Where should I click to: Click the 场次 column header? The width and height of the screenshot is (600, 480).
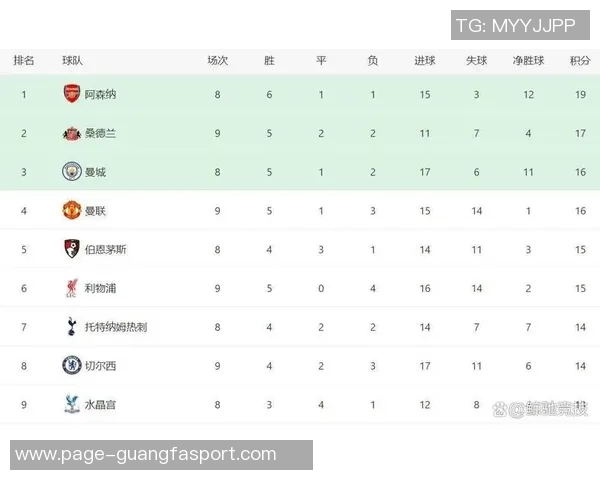217,60
